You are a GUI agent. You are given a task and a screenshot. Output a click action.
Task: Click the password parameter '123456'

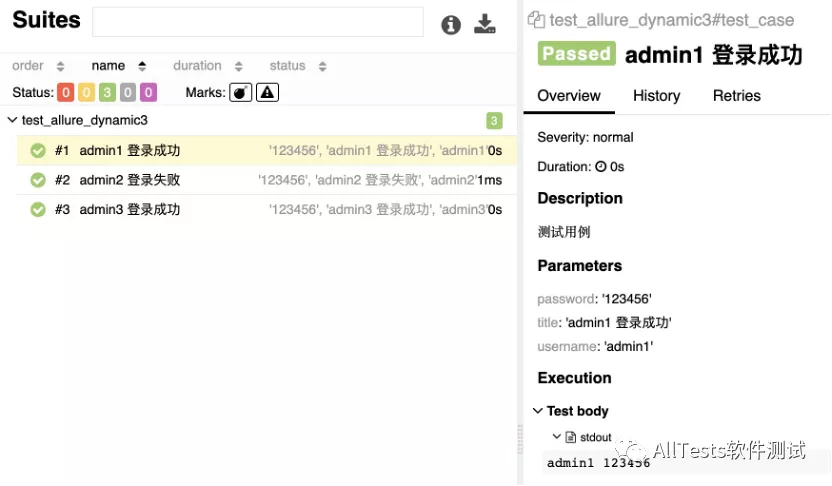click(627, 299)
